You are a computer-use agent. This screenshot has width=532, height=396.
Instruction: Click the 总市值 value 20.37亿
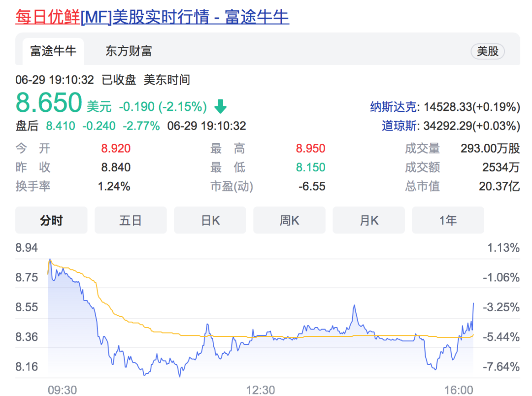(x=499, y=186)
